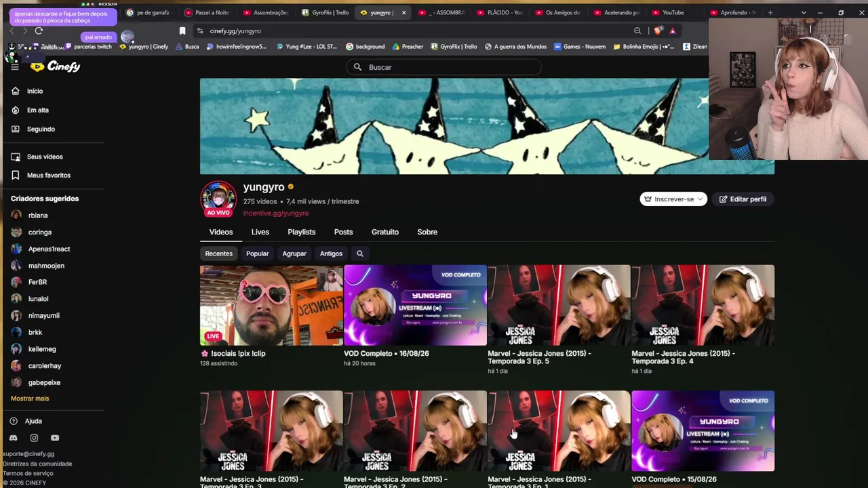Open Termos de serviço link
The height and width of the screenshot is (488, 868).
pos(28,473)
